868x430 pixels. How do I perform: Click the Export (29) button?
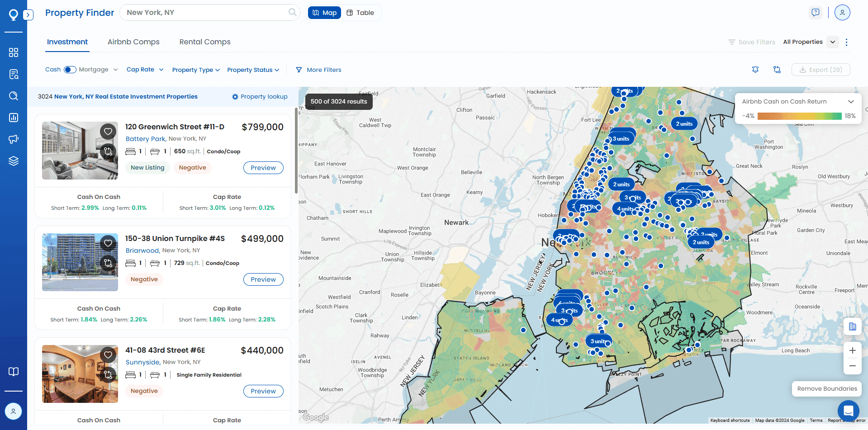point(821,70)
